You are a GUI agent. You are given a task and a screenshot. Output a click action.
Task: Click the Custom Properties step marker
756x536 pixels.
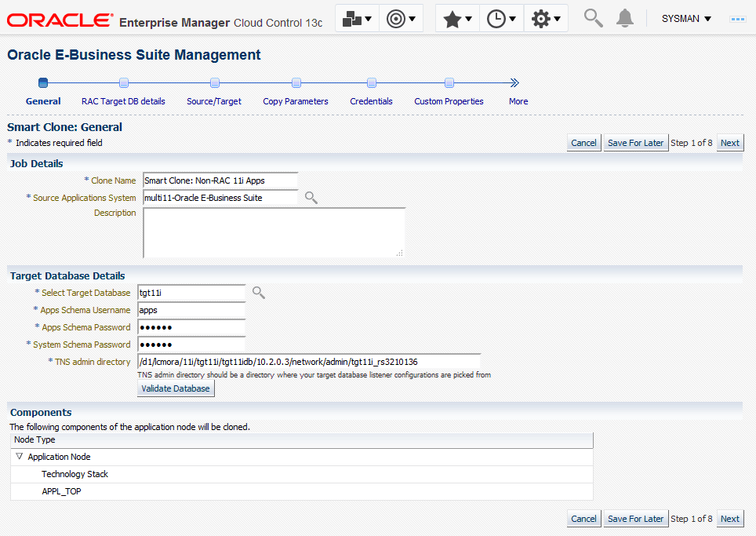click(449, 83)
